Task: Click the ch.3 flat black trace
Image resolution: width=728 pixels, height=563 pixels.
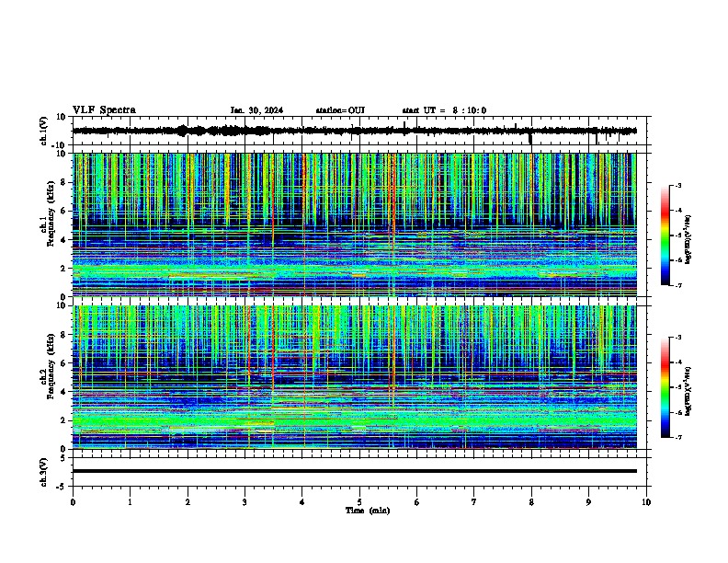Action: [x=354, y=471]
